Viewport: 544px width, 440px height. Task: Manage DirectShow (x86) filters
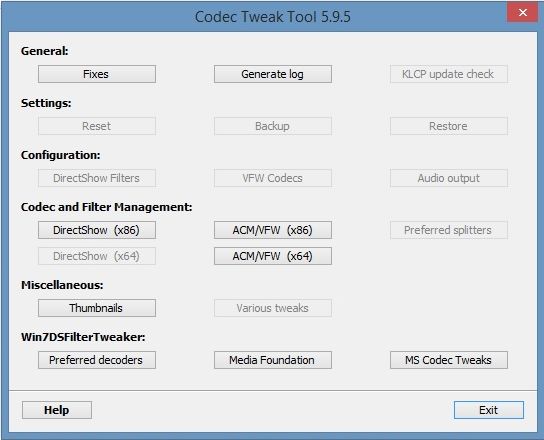[x=97, y=230]
